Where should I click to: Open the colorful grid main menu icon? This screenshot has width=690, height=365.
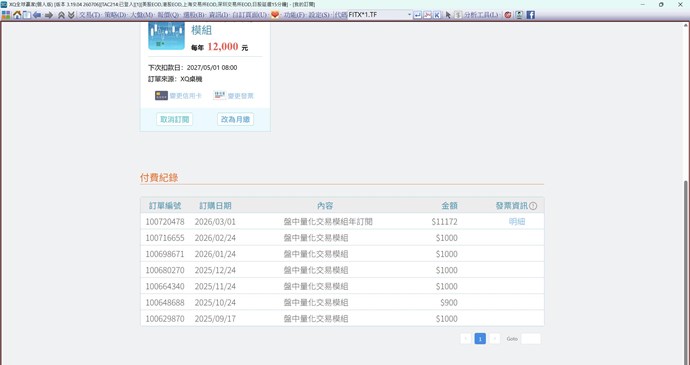point(6,15)
